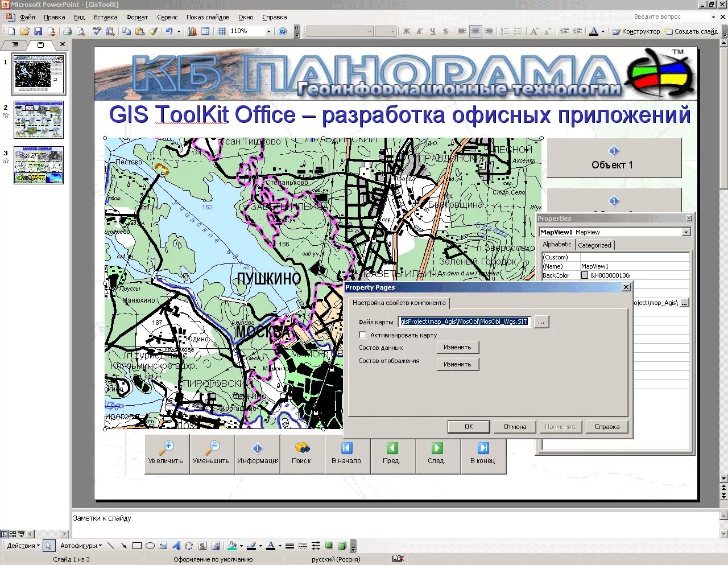This screenshot has height=565, width=728.
Task: Insert WordArt from drawing toolbar
Action: coord(176,546)
